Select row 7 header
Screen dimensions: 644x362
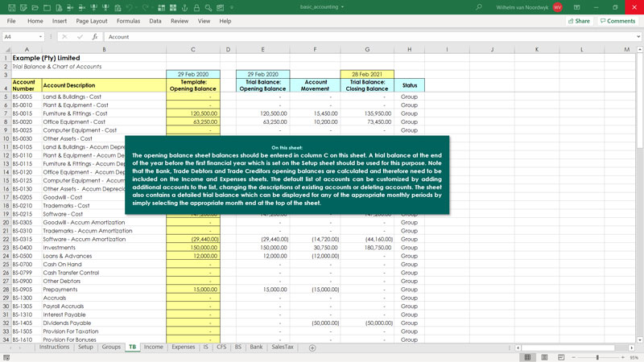tap(6, 113)
